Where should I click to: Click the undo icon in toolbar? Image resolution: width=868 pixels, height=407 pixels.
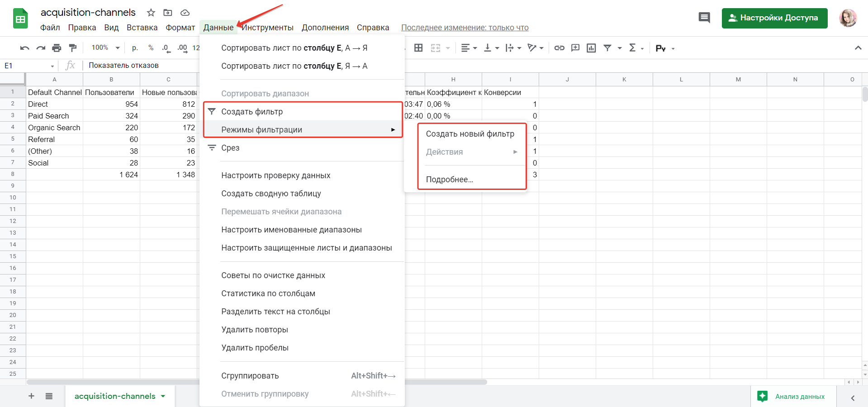pos(25,48)
